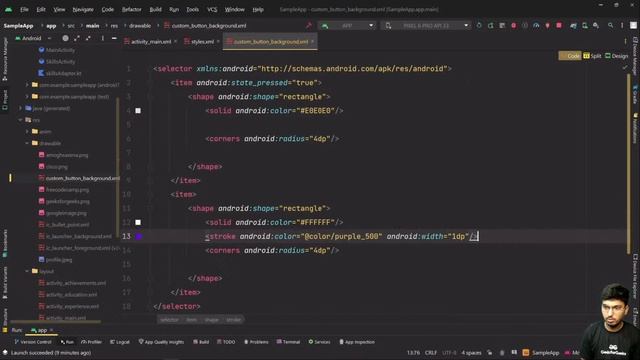
Task: Open App Quality Insights tool window
Action: coord(161,342)
